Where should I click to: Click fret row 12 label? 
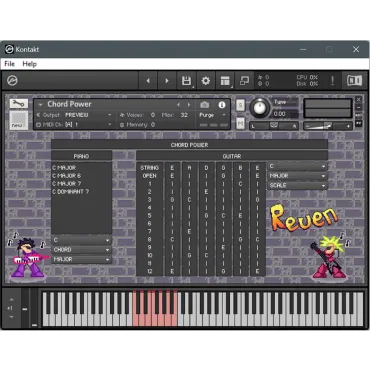coord(149,272)
